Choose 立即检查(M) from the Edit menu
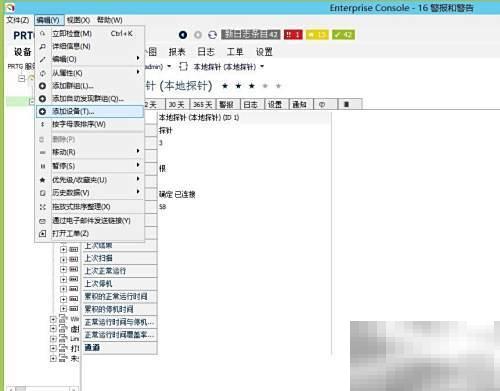The image size is (500, 391). (90, 33)
